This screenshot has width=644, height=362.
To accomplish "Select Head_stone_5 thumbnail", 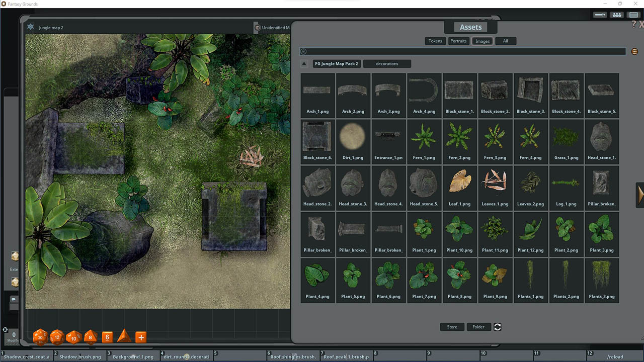I will point(424,188).
